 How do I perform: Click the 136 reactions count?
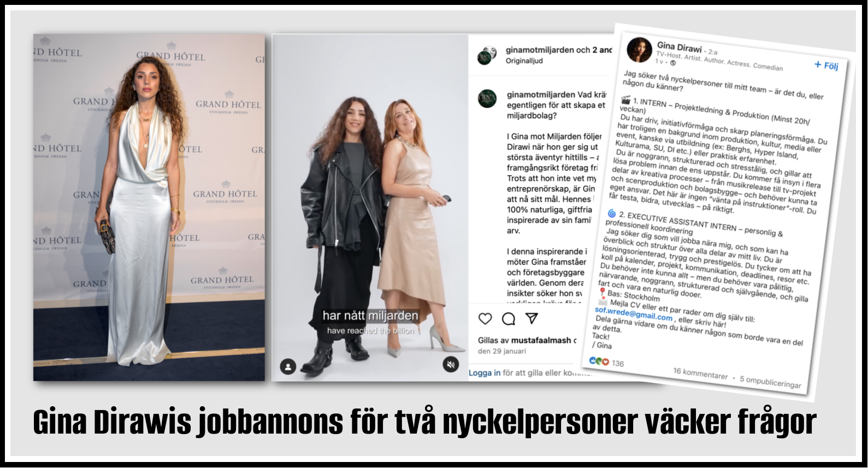pos(617,363)
